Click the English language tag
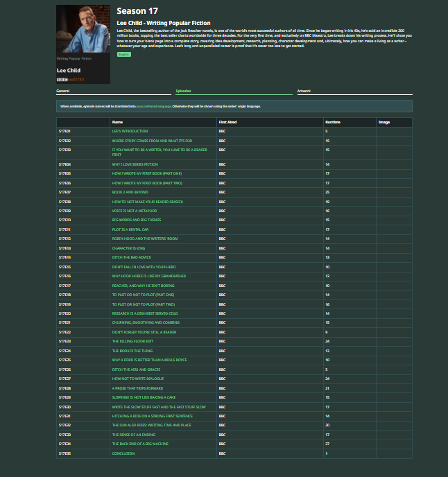The height and width of the screenshot is (477, 448). tap(124, 55)
